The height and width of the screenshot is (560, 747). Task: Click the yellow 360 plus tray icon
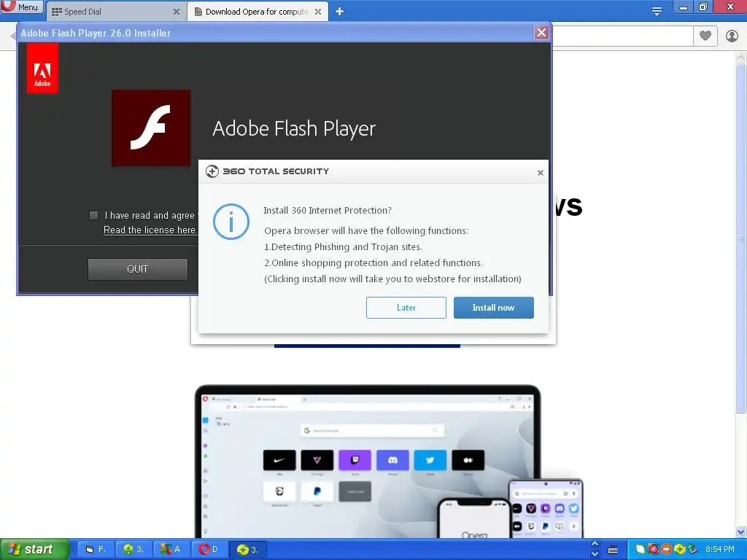click(679, 550)
